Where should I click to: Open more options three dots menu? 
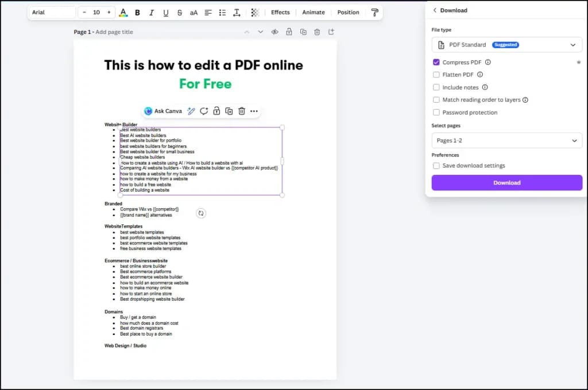click(254, 111)
